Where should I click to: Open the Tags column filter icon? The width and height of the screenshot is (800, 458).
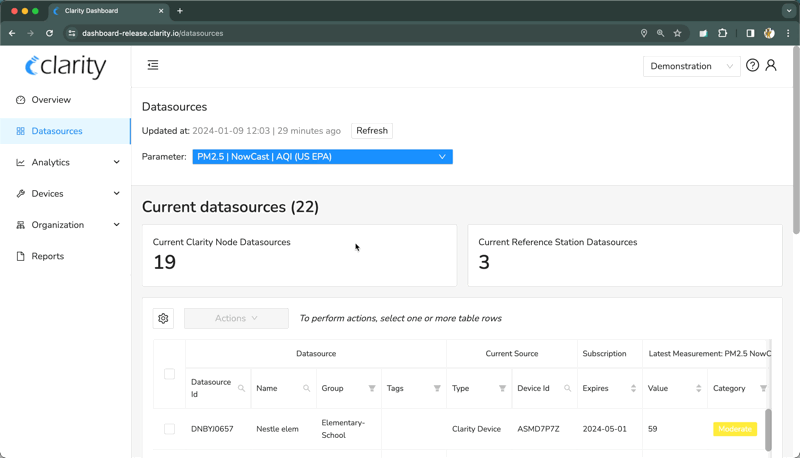(437, 389)
